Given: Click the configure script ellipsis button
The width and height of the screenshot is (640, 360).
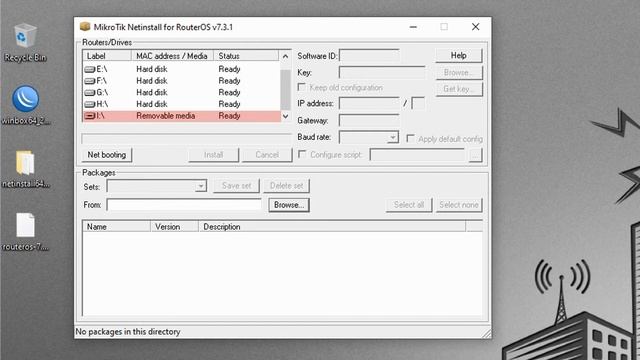Looking at the screenshot, I should coord(476,155).
